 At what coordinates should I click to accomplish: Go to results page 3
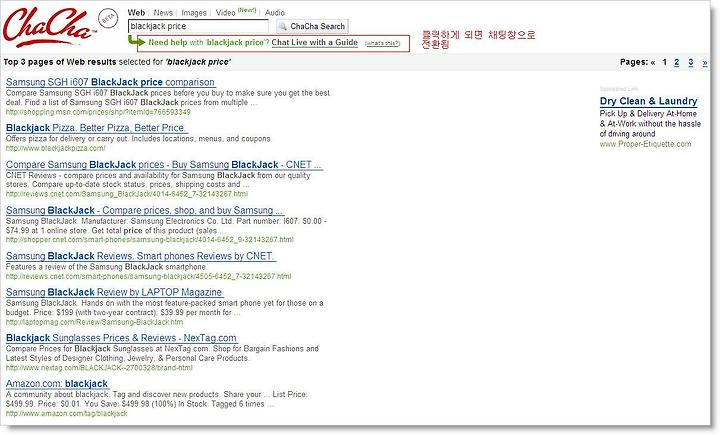pos(691,62)
